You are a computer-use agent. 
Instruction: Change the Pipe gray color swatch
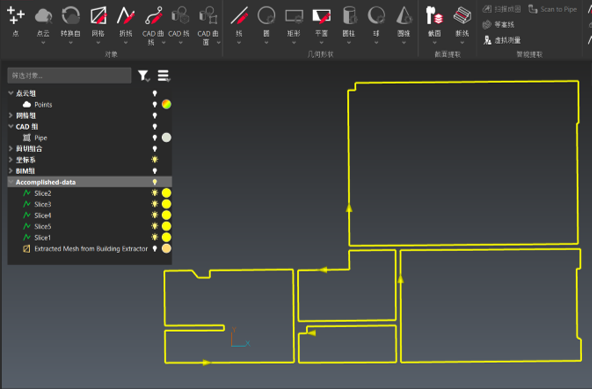[166, 137]
